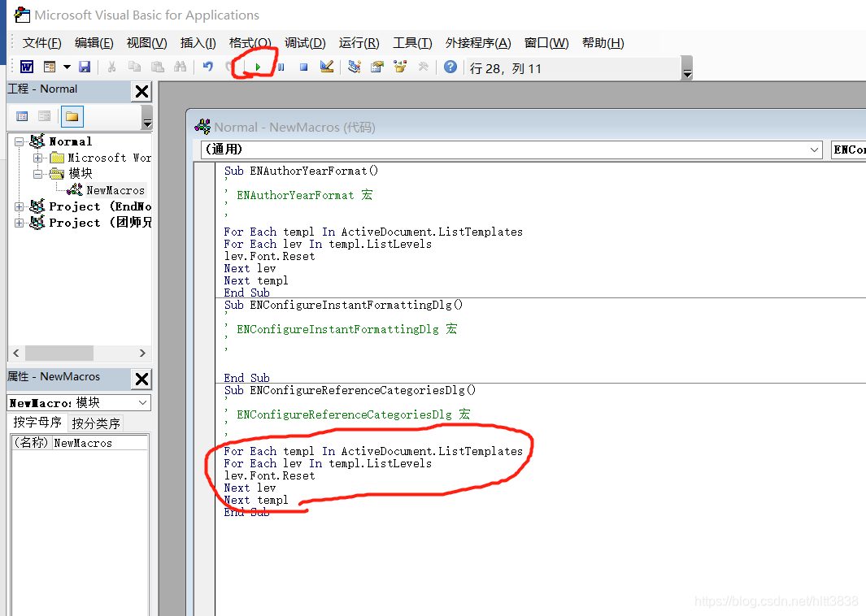Run the macro with the green play button
This screenshot has height=616, width=866.
tap(258, 67)
